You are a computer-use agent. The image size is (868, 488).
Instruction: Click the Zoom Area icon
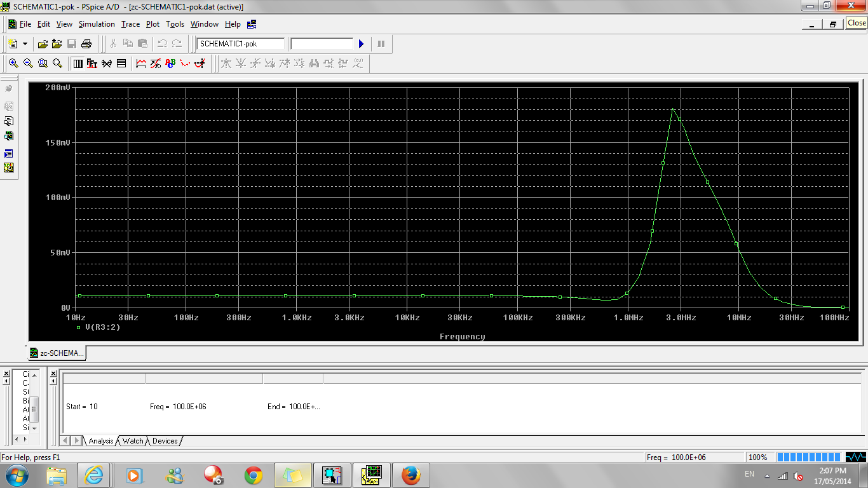(x=43, y=64)
